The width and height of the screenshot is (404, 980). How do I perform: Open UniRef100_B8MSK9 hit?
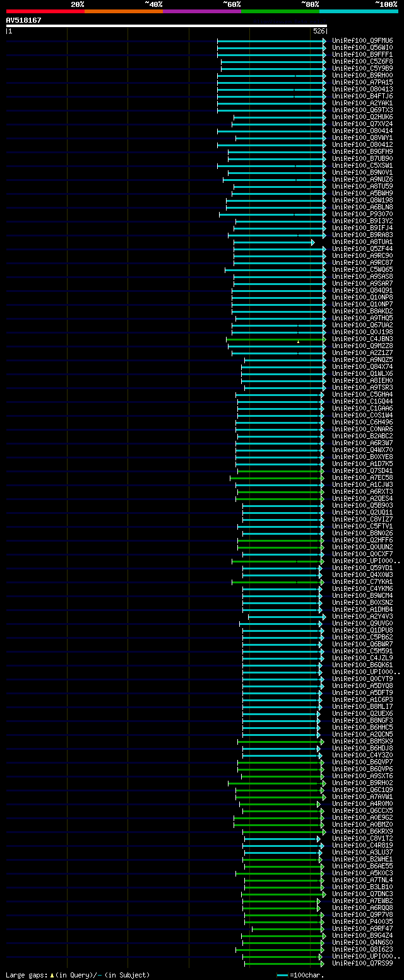[362, 742]
